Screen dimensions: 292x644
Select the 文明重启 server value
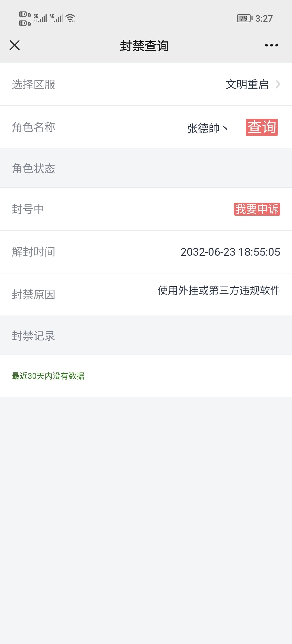(x=247, y=85)
